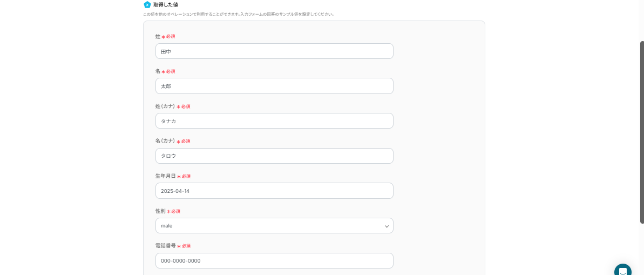Select the 姓(カナ) field with タナカ
The image size is (644, 275).
tap(274, 121)
